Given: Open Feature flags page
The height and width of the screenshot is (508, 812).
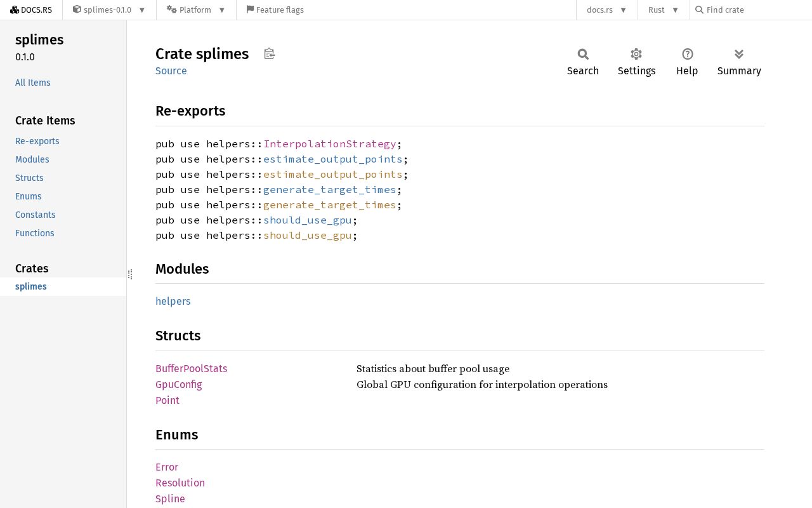Looking at the screenshot, I should (275, 10).
